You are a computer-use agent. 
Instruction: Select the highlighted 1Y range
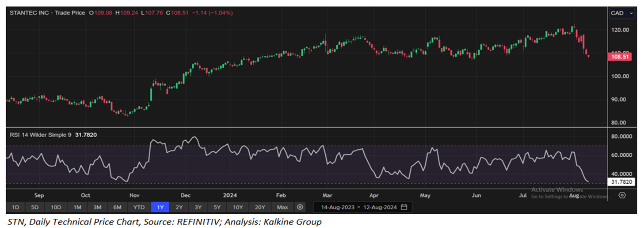coord(160,207)
